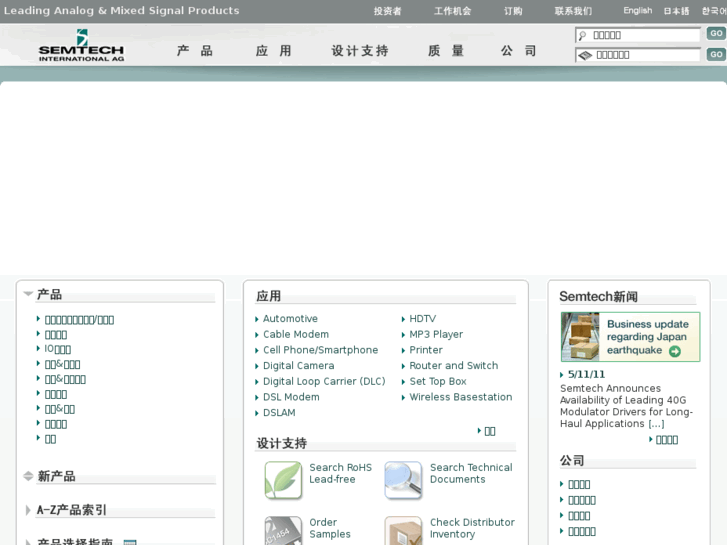The width and height of the screenshot is (727, 545).
Task: Open the 联系我们 link in the top bar
Action: pyautogui.click(x=574, y=11)
